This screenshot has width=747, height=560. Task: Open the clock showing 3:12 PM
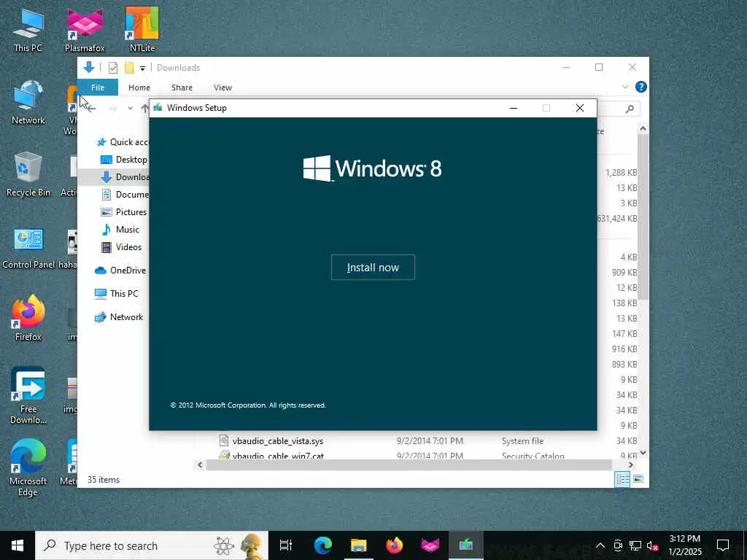pyautogui.click(x=684, y=545)
